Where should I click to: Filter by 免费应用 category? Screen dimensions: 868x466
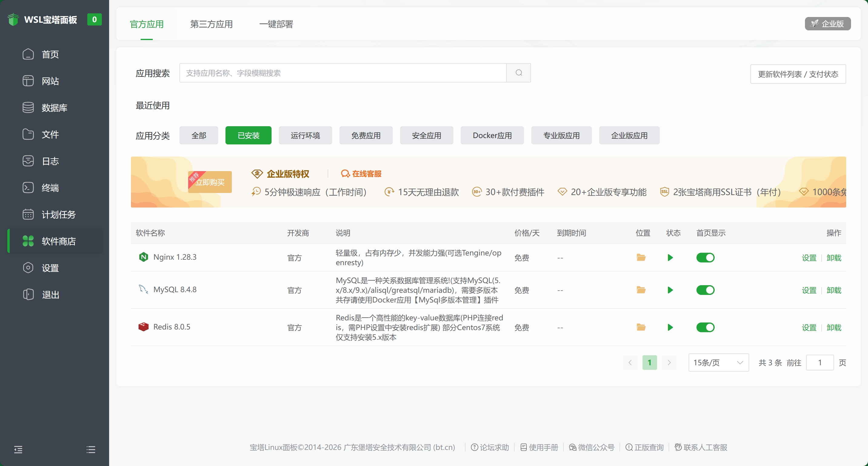point(366,135)
